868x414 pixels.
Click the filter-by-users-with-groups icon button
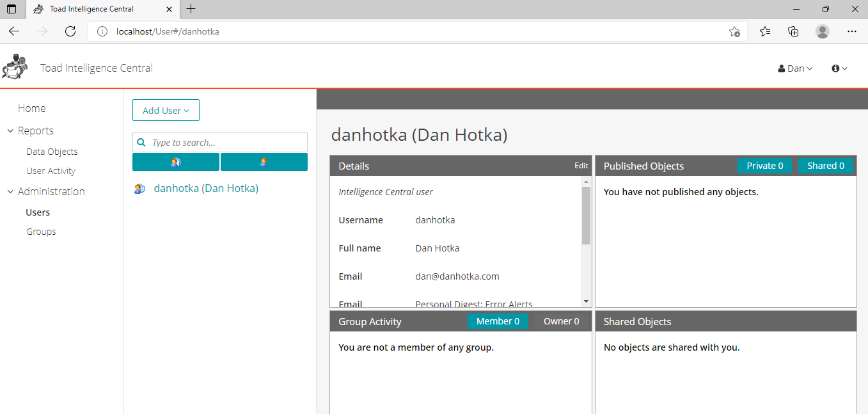pos(176,162)
